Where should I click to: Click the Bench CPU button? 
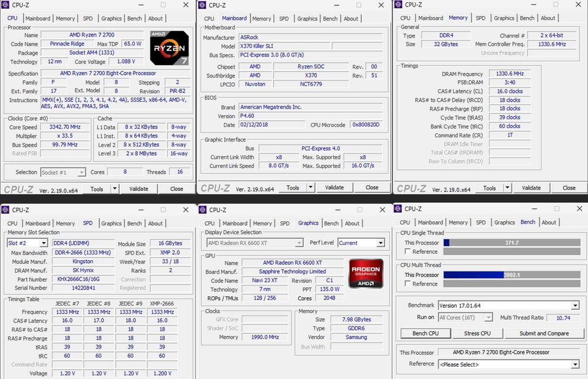pyautogui.click(x=425, y=333)
